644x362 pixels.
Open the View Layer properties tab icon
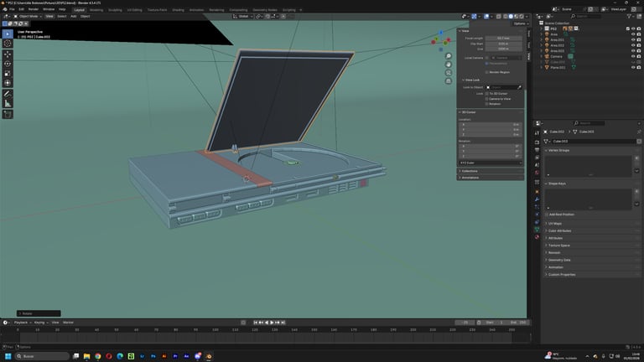point(537,158)
